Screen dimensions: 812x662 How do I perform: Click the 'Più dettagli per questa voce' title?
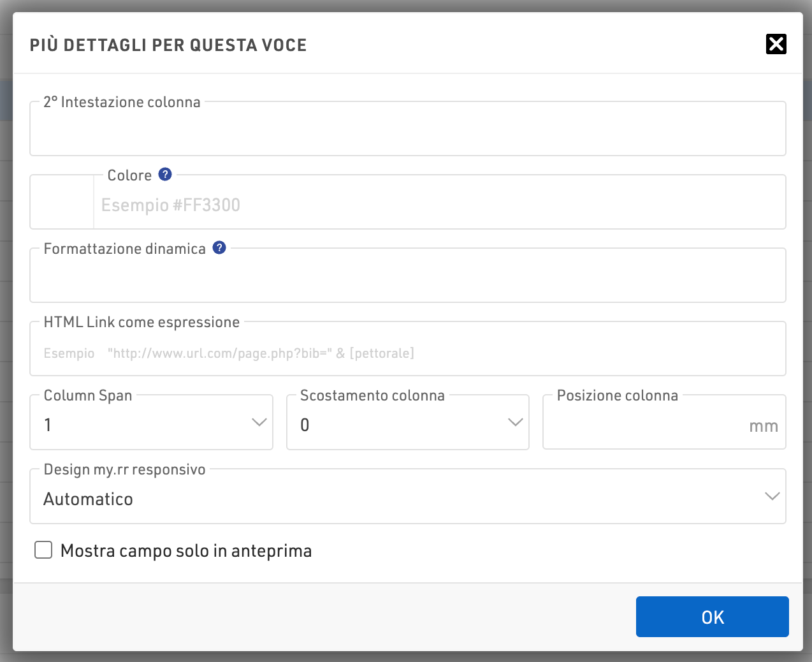[x=168, y=45]
